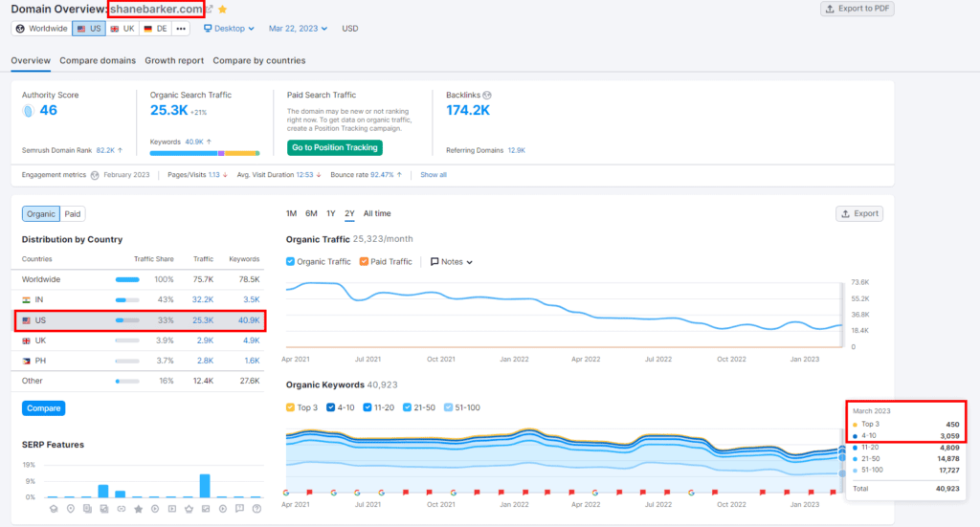This screenshot has width=980, height=527.
Task: Select the 1M time range
Action: (291, 213)
